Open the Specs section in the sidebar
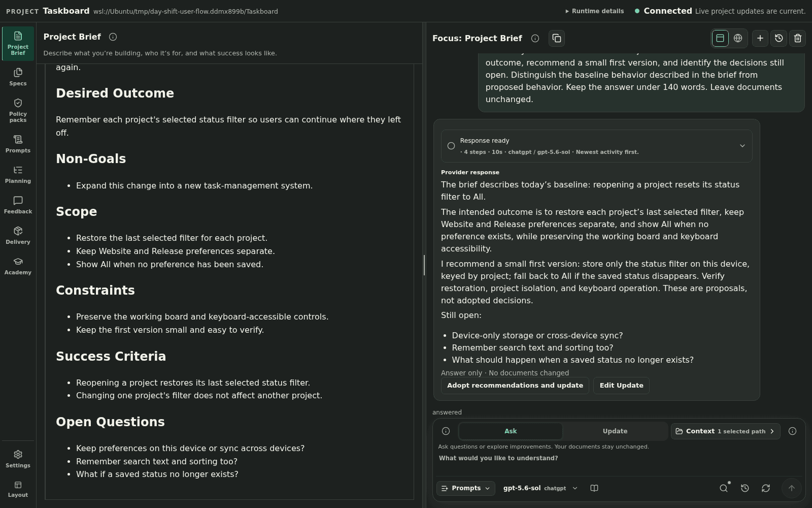812x508 pixels. (x=18, y=77)
